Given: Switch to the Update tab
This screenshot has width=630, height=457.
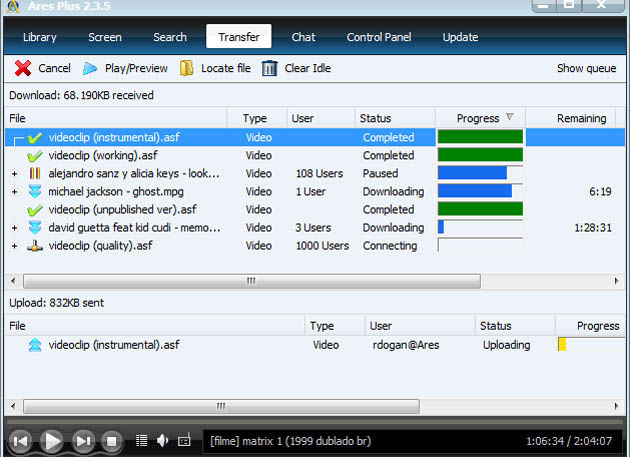Looking at the screenshot, I should click(x=460, y=37).
